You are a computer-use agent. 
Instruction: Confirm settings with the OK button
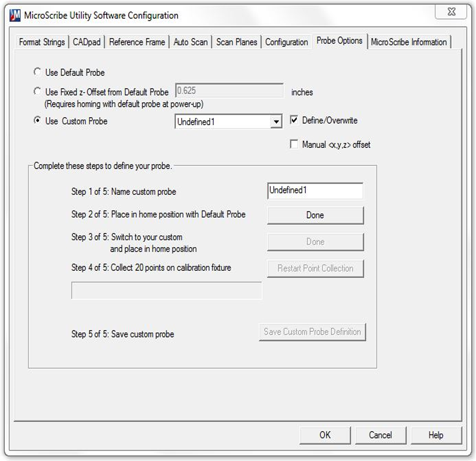click(x=325, y=435)
